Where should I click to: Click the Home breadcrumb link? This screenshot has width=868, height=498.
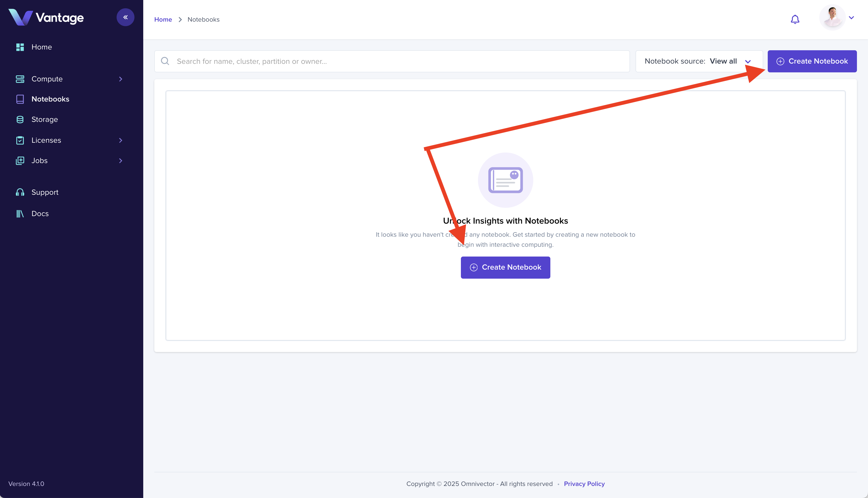coord(163,20)
